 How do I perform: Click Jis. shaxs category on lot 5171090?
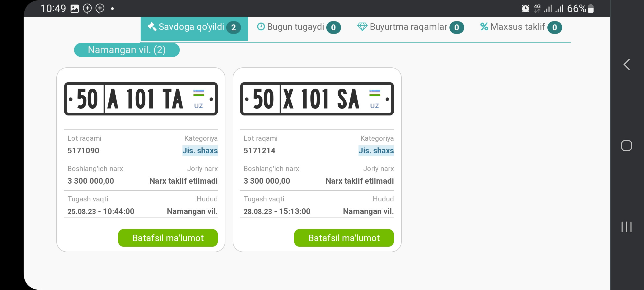coord(200,151)
